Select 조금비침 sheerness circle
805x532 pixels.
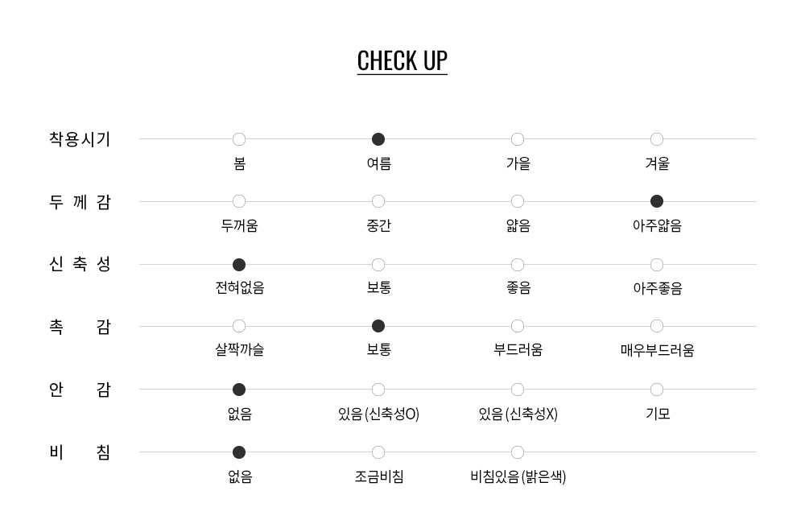click(378, 452)
